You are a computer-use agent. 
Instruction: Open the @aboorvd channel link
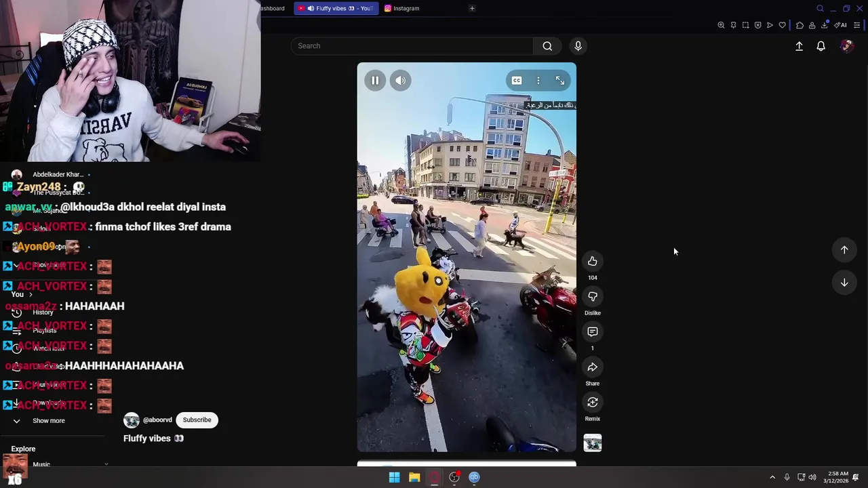(x=157, y=420)
